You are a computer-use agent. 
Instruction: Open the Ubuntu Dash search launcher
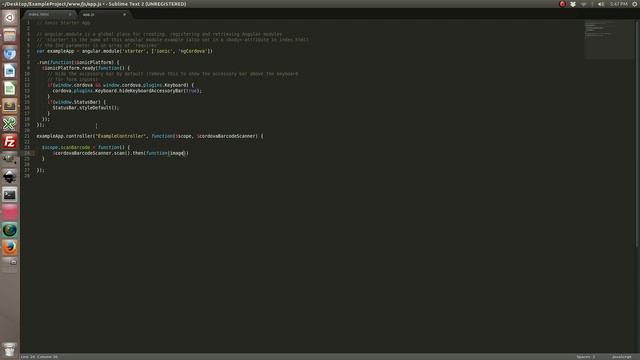9,17
